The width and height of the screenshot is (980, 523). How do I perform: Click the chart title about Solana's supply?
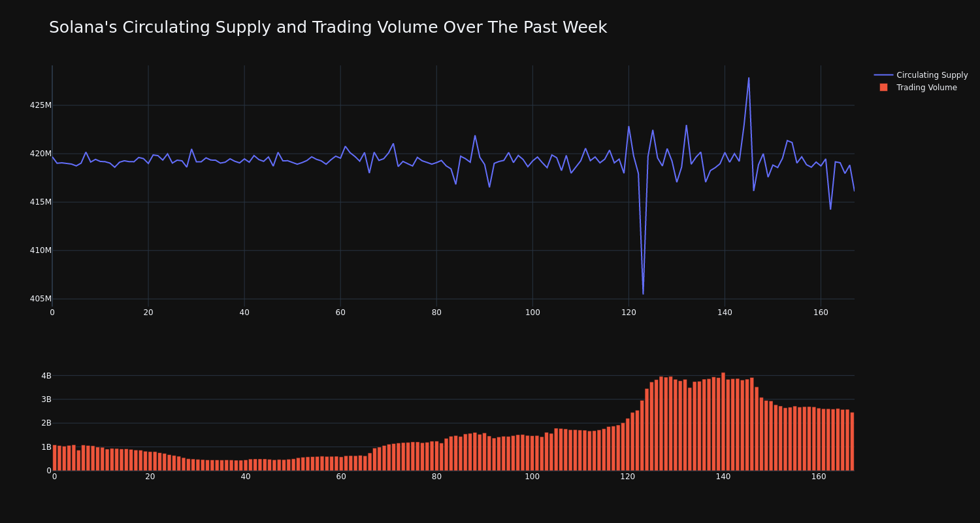pyautogui.click(x=328, y=27)
